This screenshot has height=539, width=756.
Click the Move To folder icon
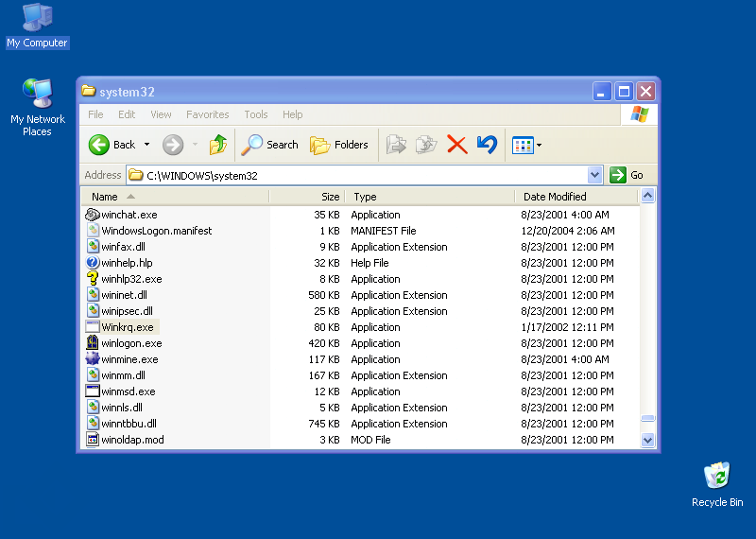click(x=396, y=145)
